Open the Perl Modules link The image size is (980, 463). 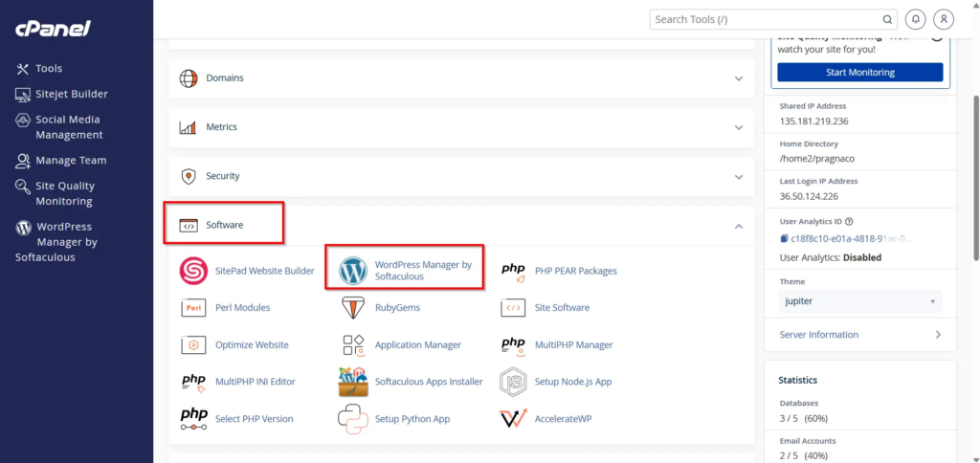tap(242, 308)
